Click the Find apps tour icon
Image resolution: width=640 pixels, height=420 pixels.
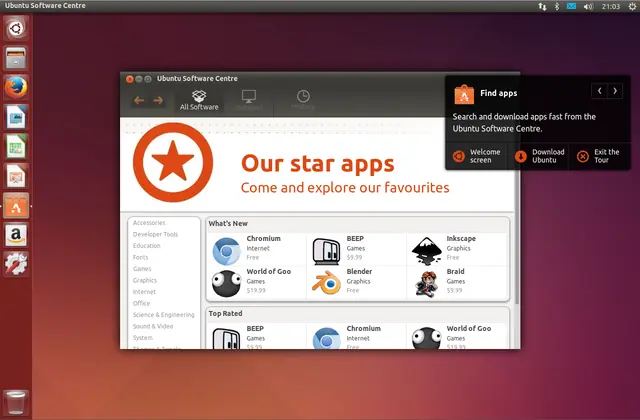tap(464, 94)
